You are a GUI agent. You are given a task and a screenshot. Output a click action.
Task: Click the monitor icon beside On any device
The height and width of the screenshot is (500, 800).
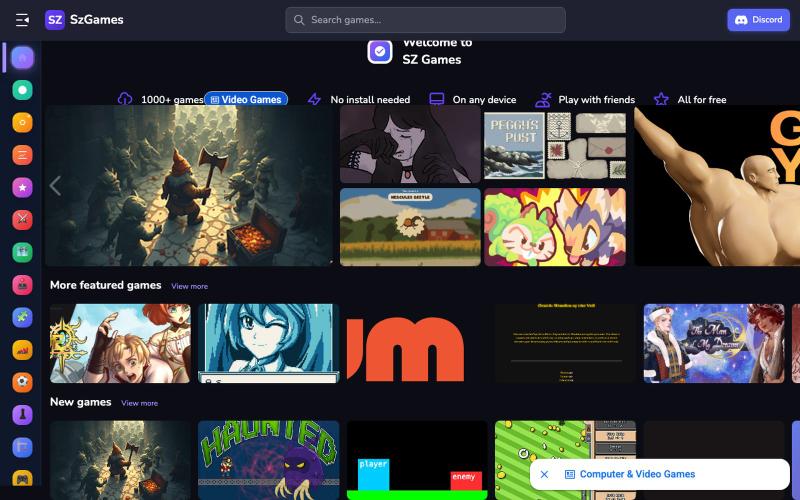pos(437,99)
